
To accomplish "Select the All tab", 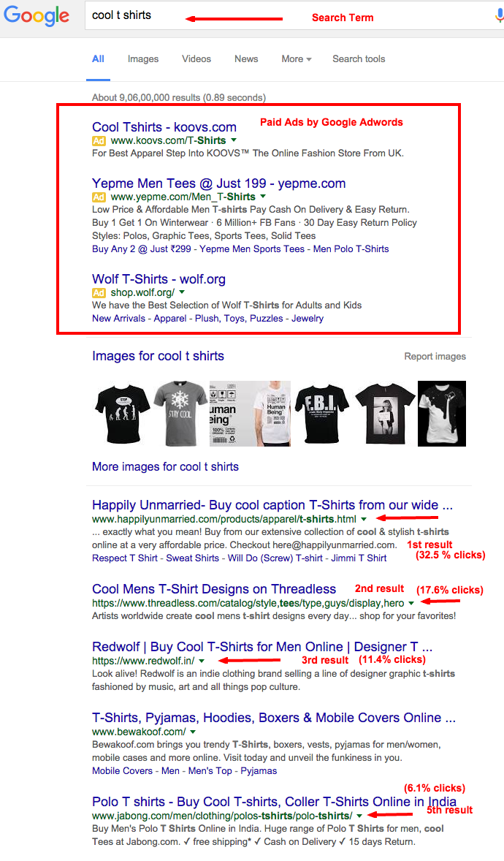I will click(99, 58).
